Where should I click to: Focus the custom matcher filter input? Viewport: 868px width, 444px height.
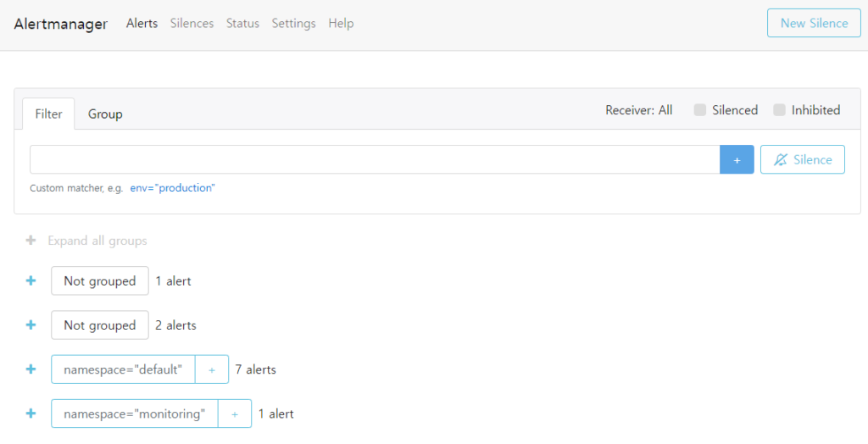tap(375, 159)
